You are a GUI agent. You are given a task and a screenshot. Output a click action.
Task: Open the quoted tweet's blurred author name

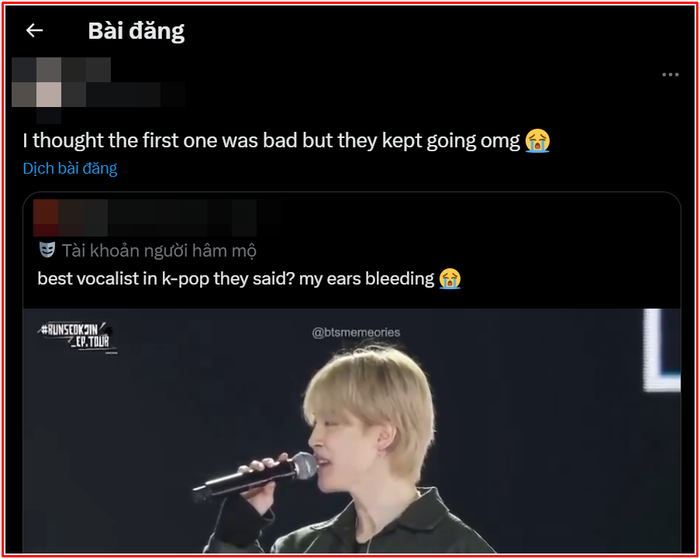point(158,217)
